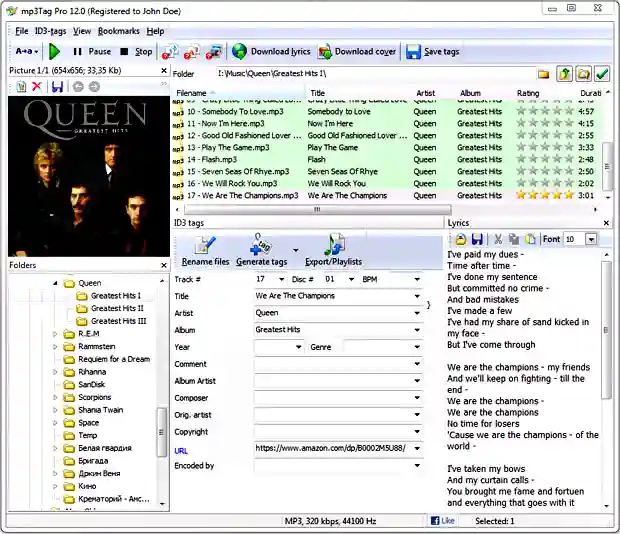Click the Facebook Like button
This screenshot has height=534, width=620.
point(443,521)
